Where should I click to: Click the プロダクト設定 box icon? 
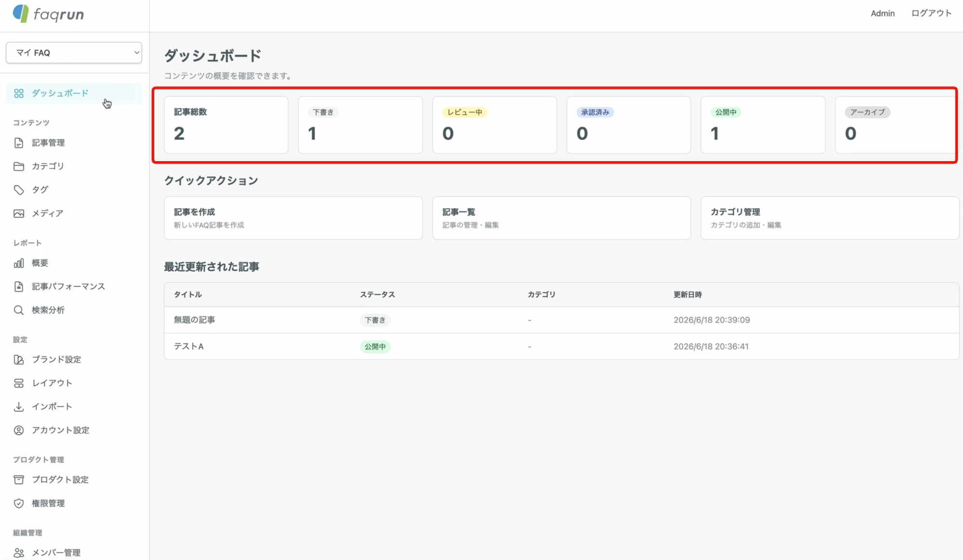[x=19, y=480]
